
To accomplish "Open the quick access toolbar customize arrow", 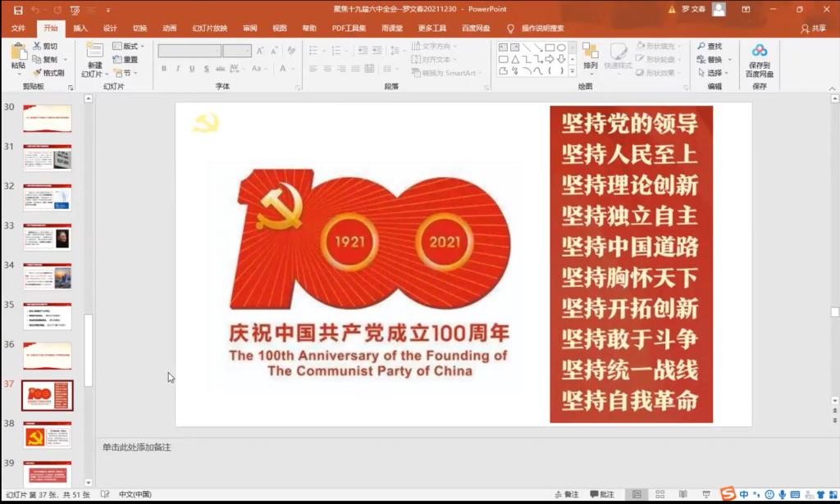I will click(x=108, y=10).
